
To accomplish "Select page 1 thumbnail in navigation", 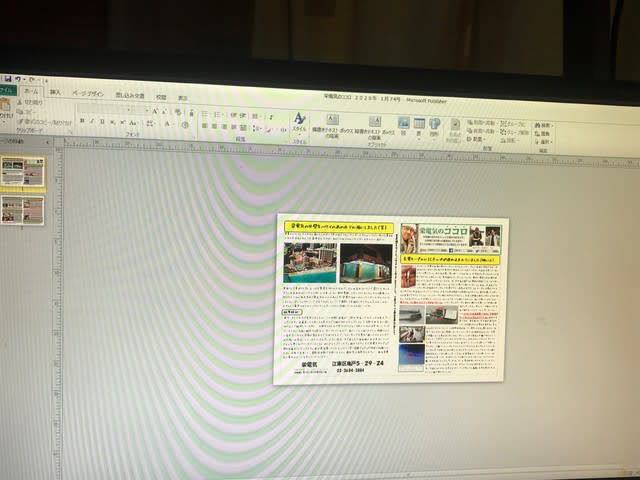I will (22, 172).
